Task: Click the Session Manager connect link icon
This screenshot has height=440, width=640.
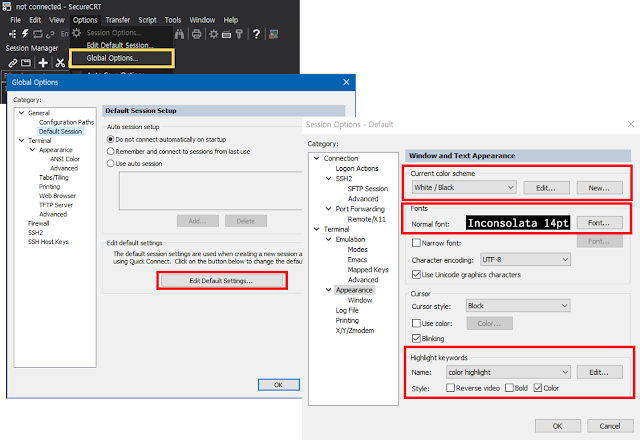Action: tap(13, 63)
